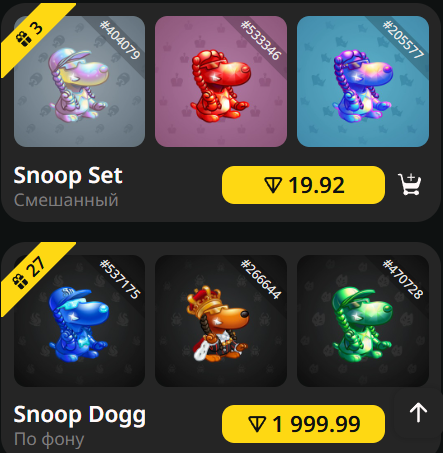Click the #533346 number ribbon
The height and width of the screenshot is (453, 443).
[x=261, y=41]
